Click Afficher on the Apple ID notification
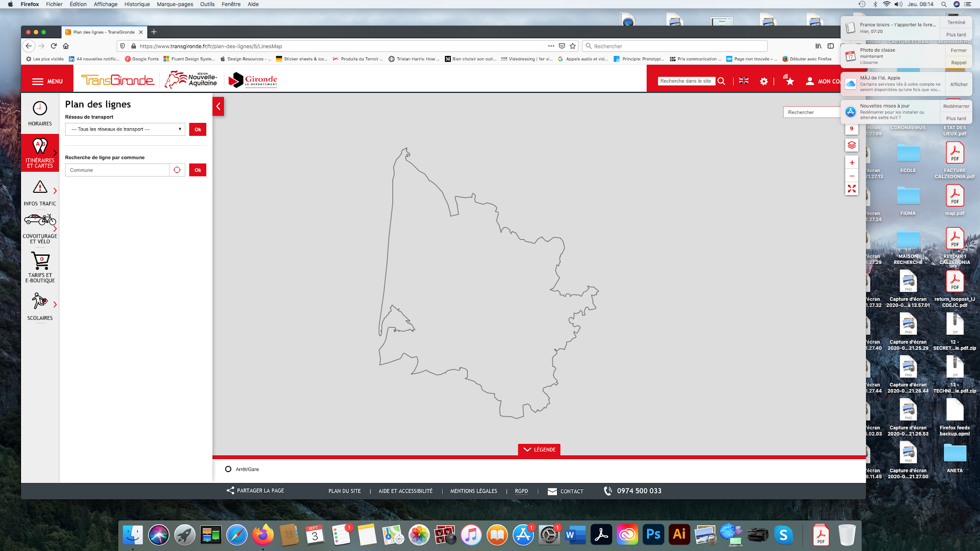980x551 pixels. (958, 84)
